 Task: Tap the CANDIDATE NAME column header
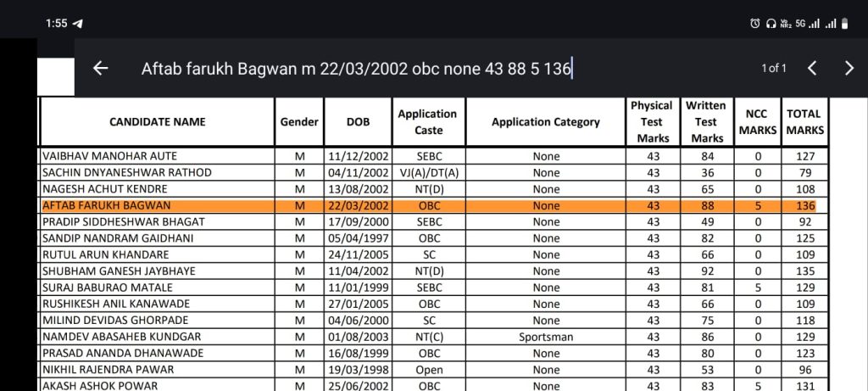158,122
